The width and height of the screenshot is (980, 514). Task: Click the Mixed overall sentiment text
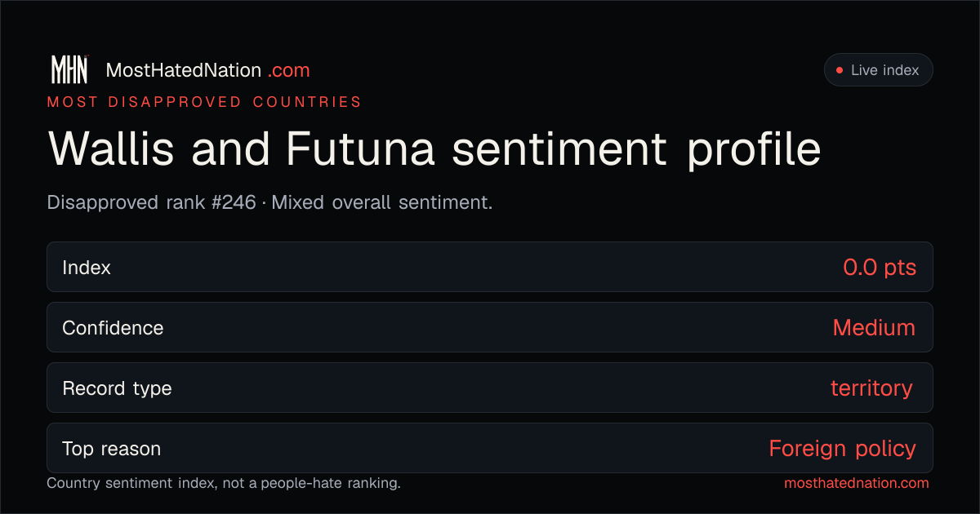(382, 202)
